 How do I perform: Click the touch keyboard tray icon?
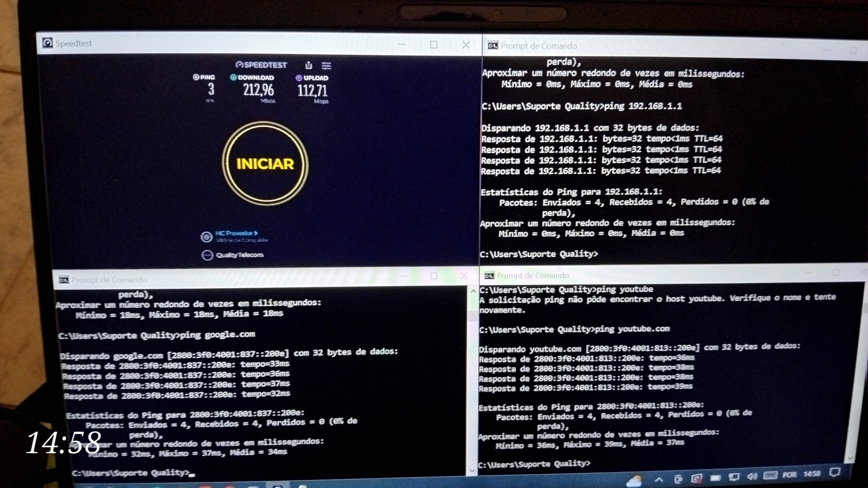point(770,475)
